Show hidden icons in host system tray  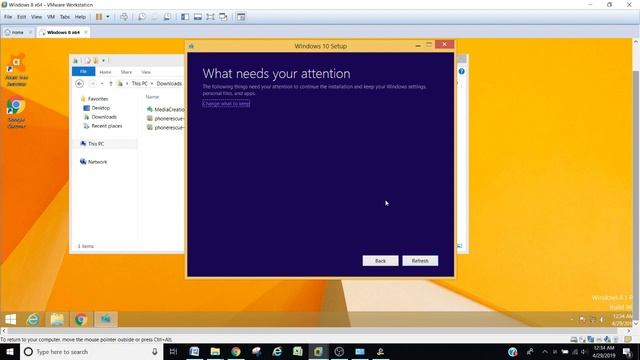544,352
